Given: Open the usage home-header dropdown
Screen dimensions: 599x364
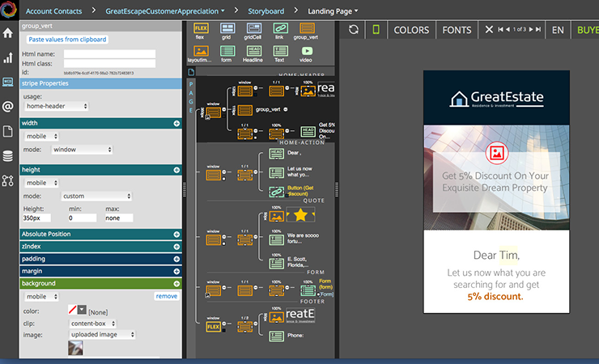Looking at the screenshot, I should 56,106.
